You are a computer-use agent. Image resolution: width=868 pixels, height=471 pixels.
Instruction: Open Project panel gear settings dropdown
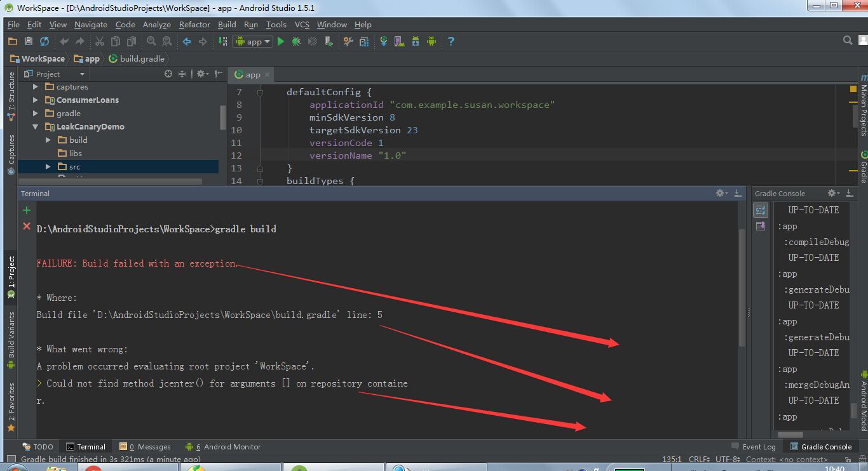[x=202, y=74]
